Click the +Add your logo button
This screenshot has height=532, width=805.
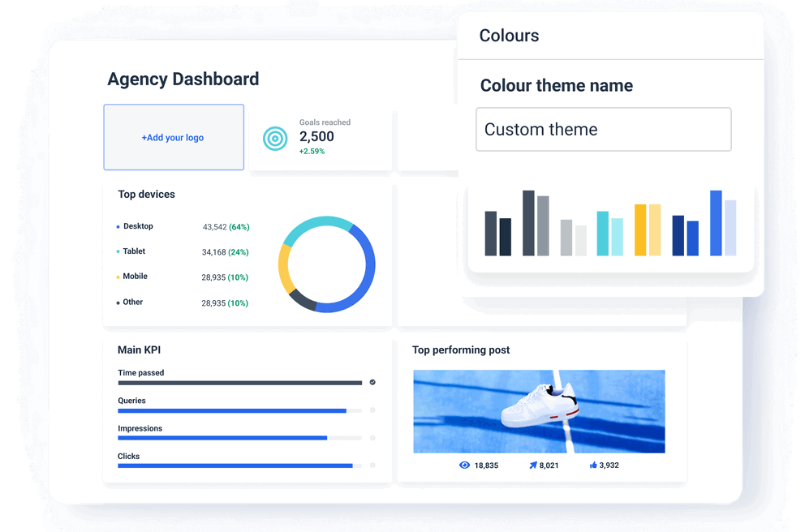click(x=173, y=137)
